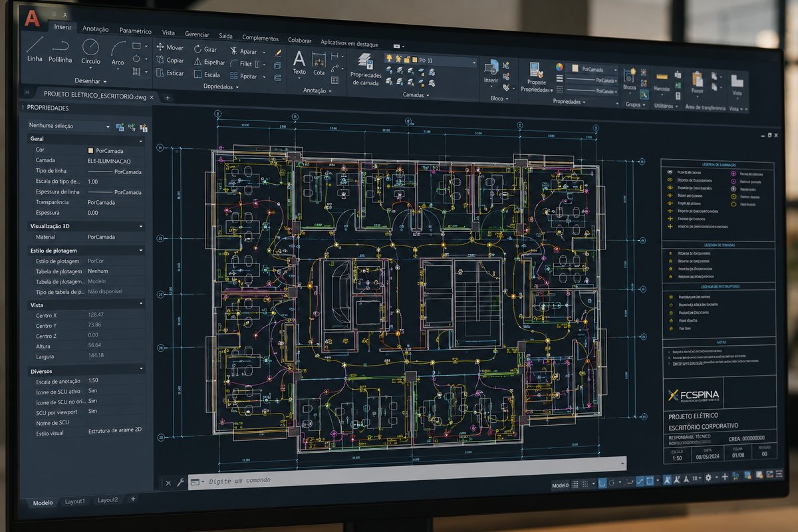Click the rectangle draw tool icon

point(136,46)
